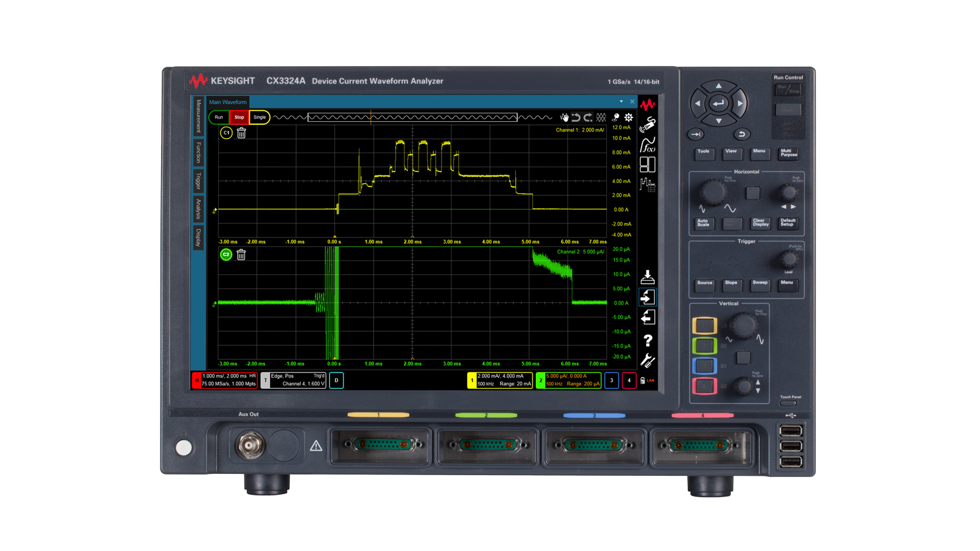Viewport: 980px width, 551px height.
Task: Click the warning triangle symbol near Aux Out
Action: pos(316,446)
